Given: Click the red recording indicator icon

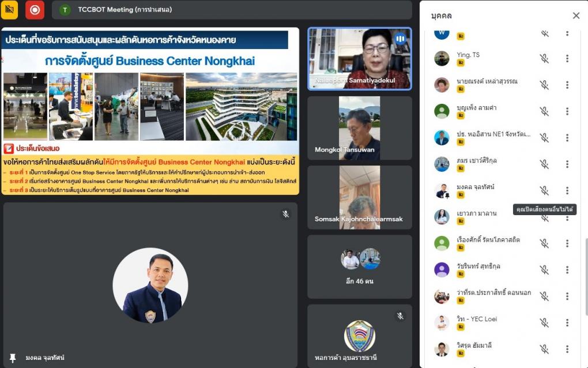Looking at the screenshot, I should click(35, 9).
